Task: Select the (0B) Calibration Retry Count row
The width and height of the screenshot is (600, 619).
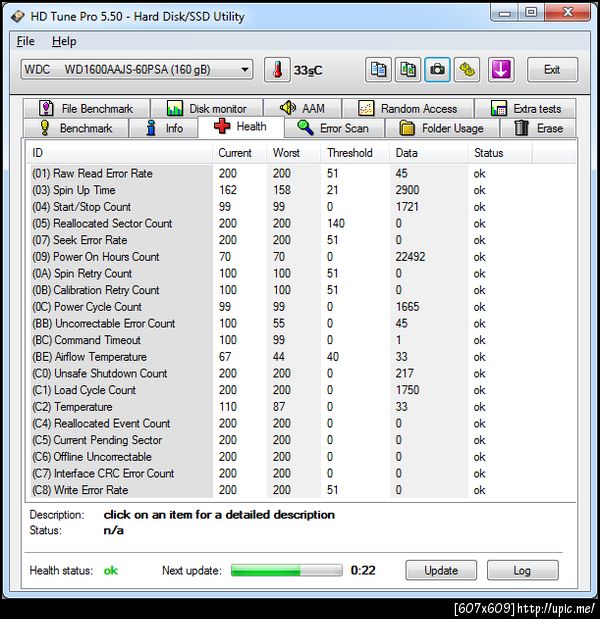Action: [302, 290]
